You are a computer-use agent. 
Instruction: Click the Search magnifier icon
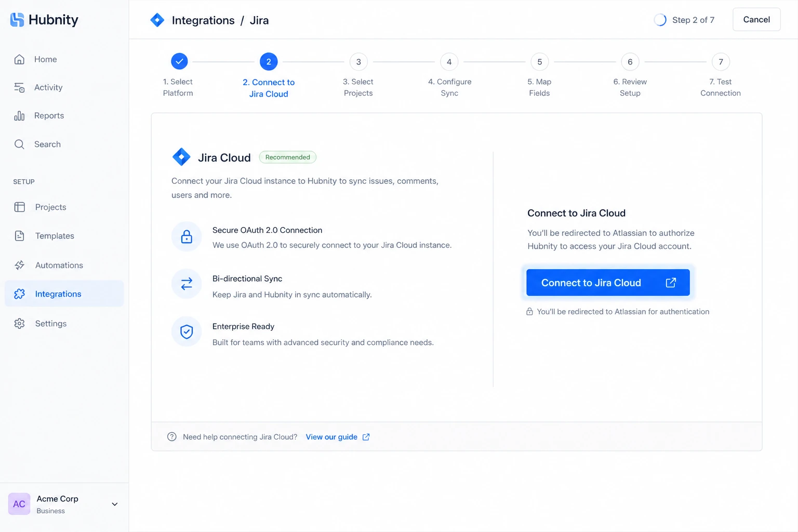19,144
